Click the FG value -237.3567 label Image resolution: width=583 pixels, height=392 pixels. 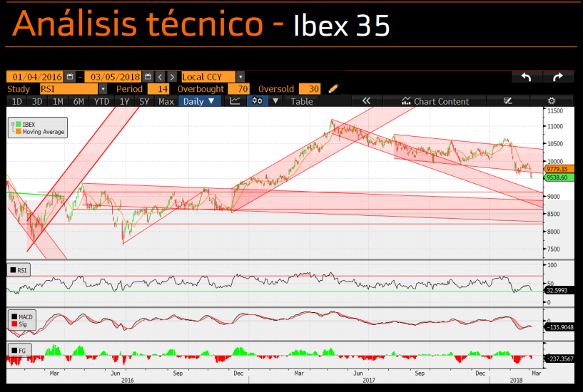559,359
